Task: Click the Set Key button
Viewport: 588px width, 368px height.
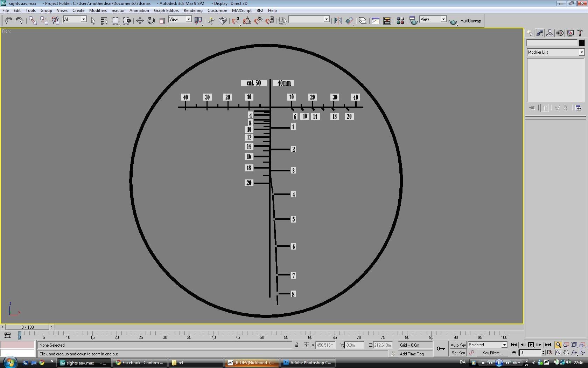Action: pos(458,353)
